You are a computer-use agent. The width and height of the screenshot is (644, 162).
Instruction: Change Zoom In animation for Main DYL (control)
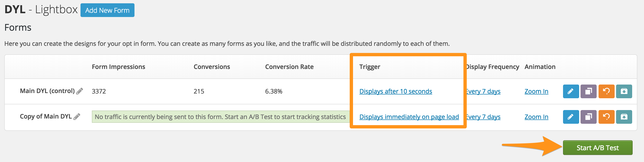pyautogui.click(x=536, y=91)
